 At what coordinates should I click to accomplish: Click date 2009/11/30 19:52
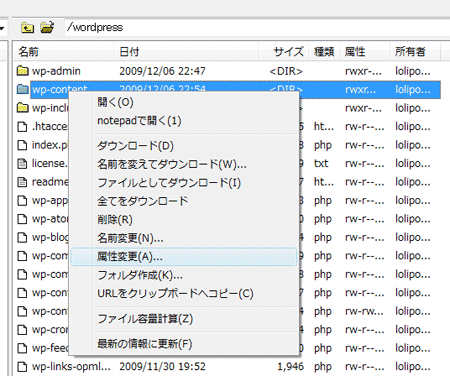pos(162,367)
